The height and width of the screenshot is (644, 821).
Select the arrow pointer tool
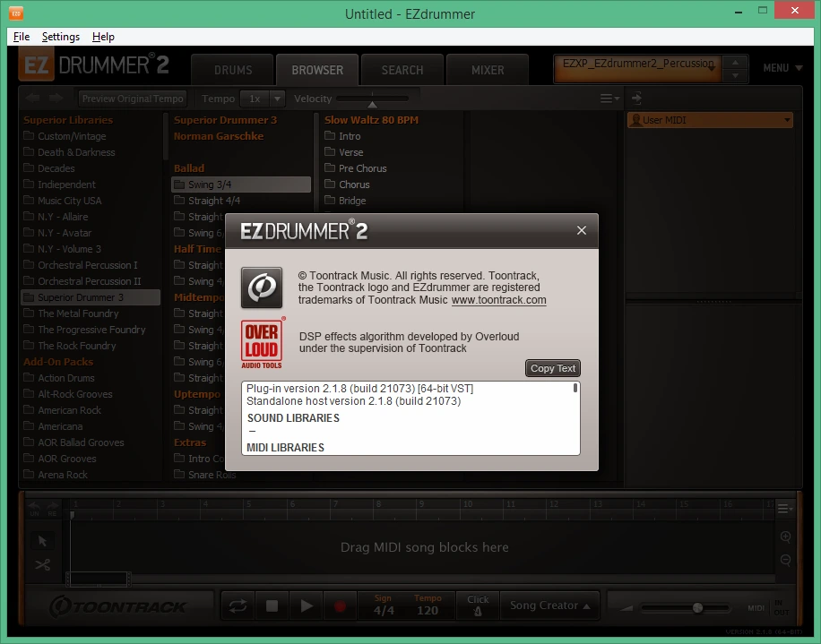(x=42, y=541)
